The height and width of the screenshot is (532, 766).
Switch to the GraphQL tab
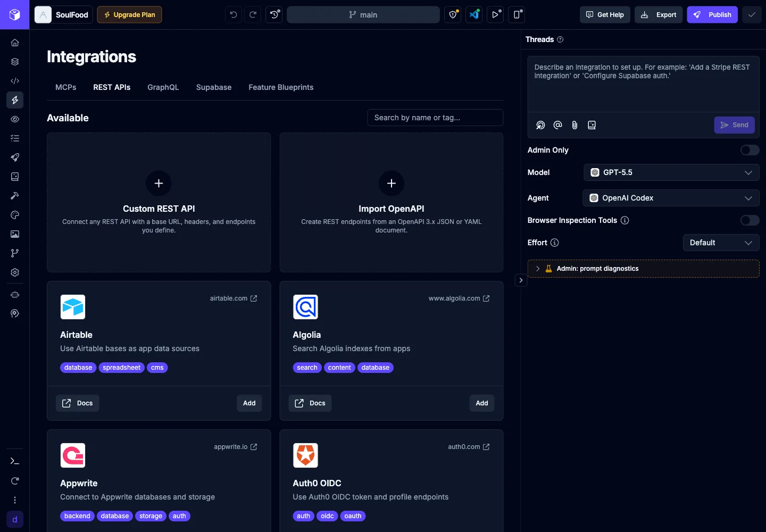(x=163, y=87)
